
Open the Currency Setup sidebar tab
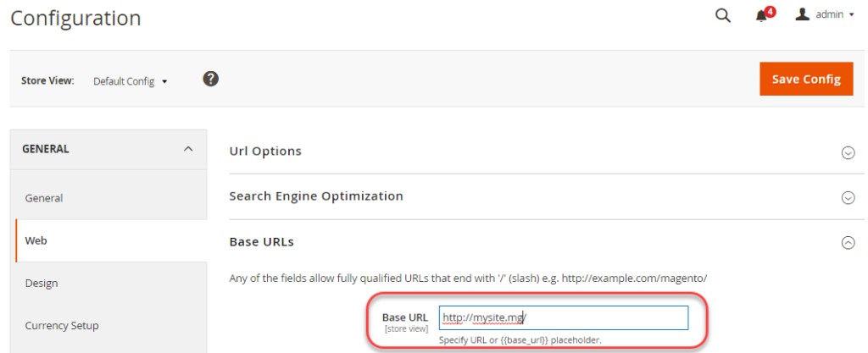point(108,326)
